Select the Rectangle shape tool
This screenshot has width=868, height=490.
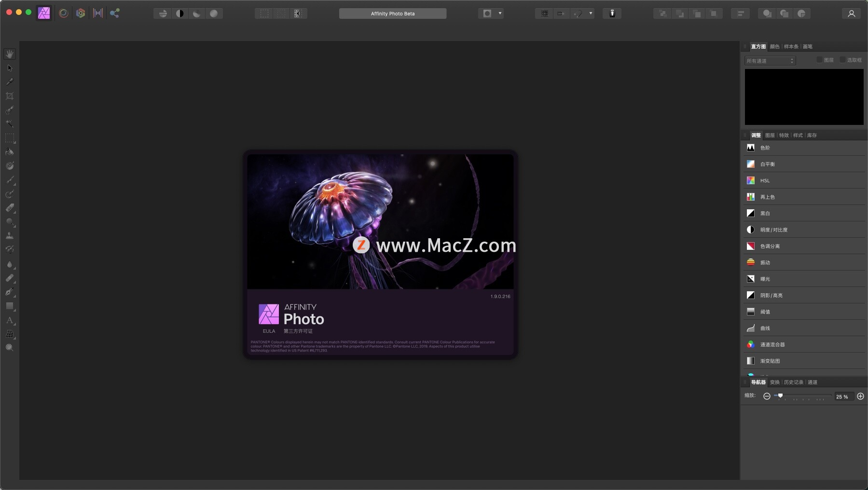tap(10, 306)
